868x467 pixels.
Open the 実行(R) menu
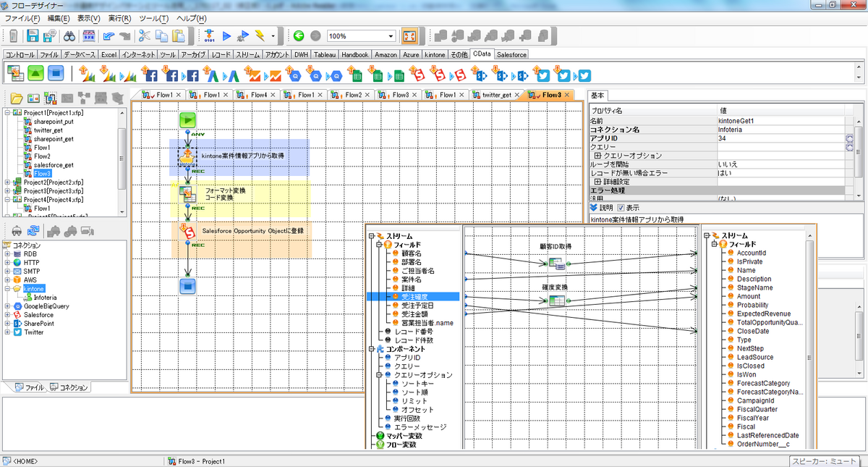[119, 18]
